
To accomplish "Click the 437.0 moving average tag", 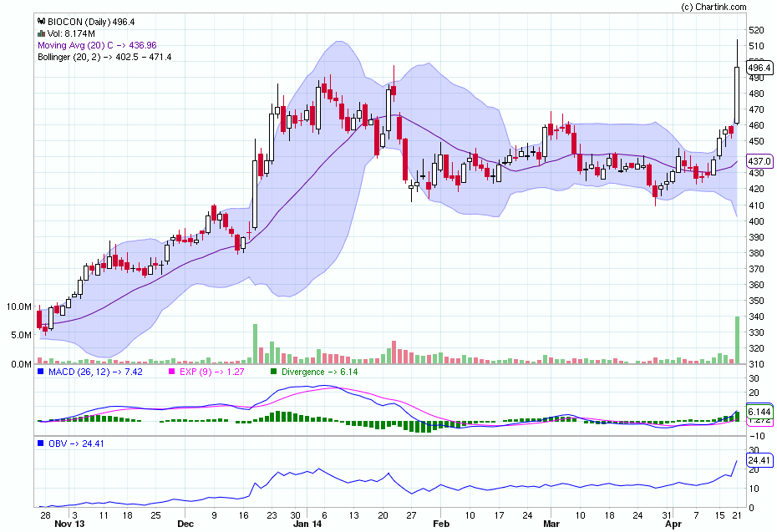I will (x=759, y=161).
